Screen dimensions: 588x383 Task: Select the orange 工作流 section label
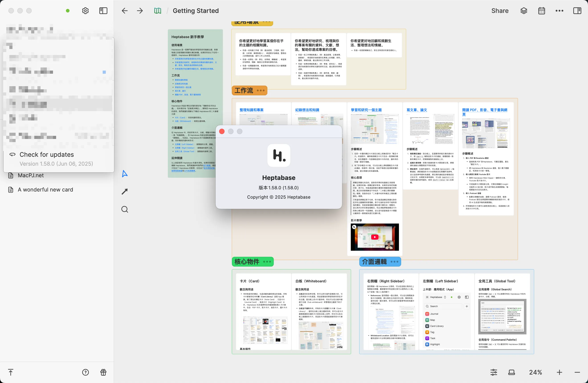244,90
